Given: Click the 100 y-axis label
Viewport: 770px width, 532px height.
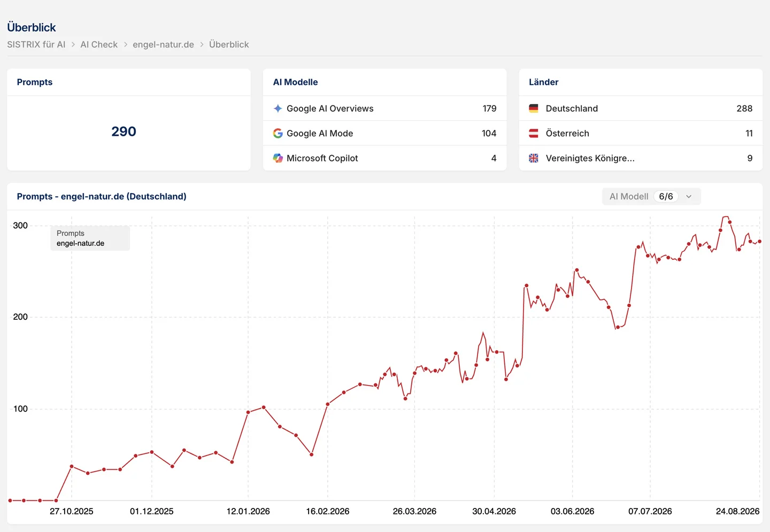Looking at the screenshot, I should 20,409.
